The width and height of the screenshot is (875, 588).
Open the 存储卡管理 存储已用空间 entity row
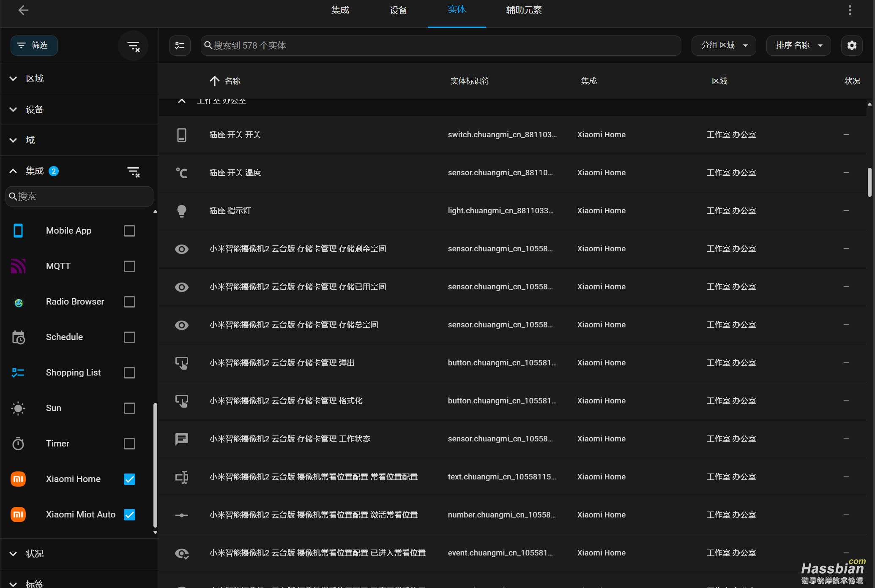tap(513, 287)
